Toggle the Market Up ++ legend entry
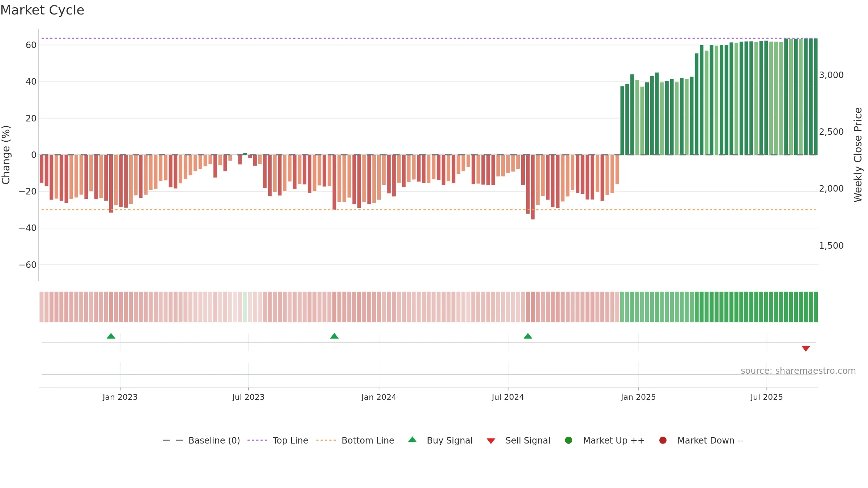Viewport: 868px width, 488px height. click(x=605, y=440)
